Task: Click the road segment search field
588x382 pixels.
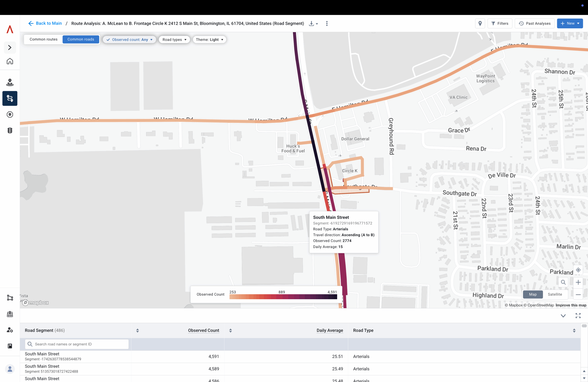Action: tap(77, 344)
